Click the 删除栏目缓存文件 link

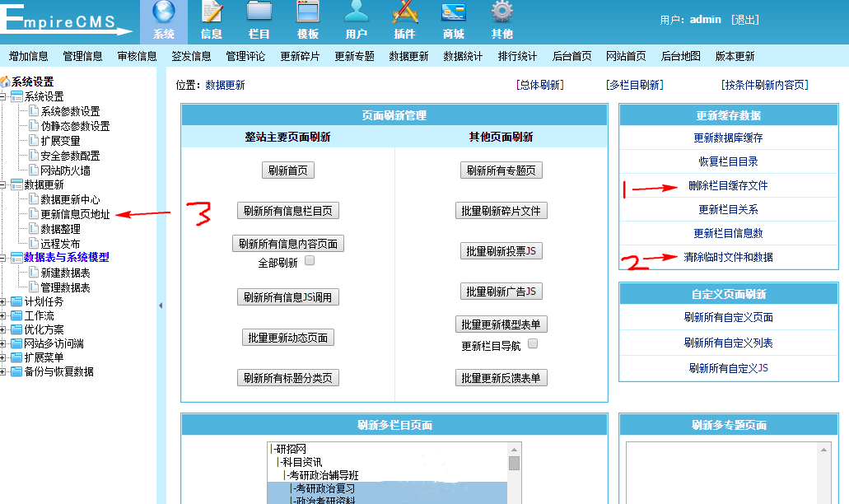728,186
